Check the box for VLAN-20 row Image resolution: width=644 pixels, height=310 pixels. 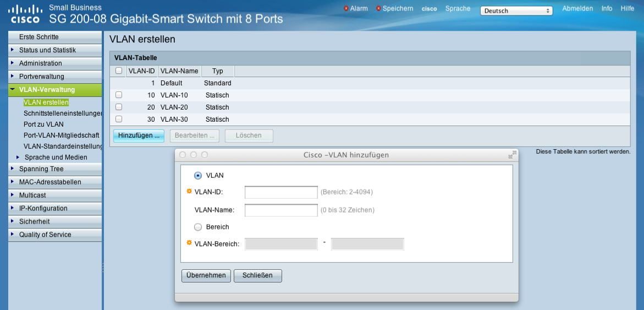[x=119, y=107]
